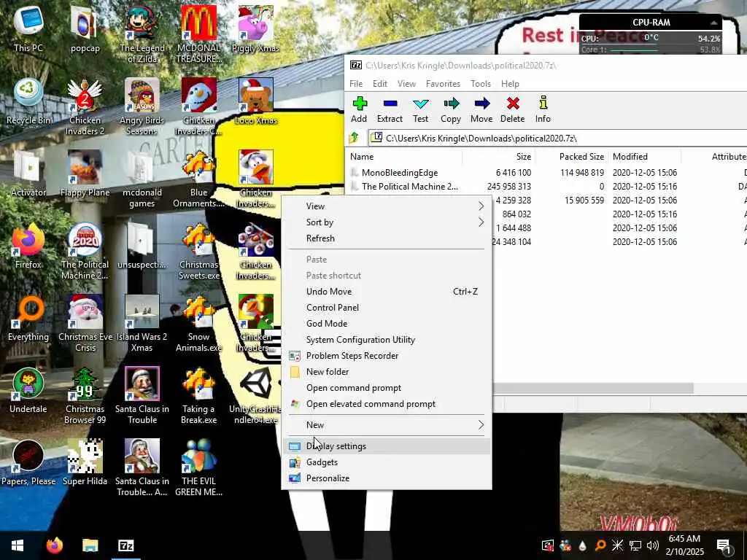Screen dimensions: 747x560
Task: Open Control Panel from context menu
Action: pyautogui.click(x=387, y=308)
